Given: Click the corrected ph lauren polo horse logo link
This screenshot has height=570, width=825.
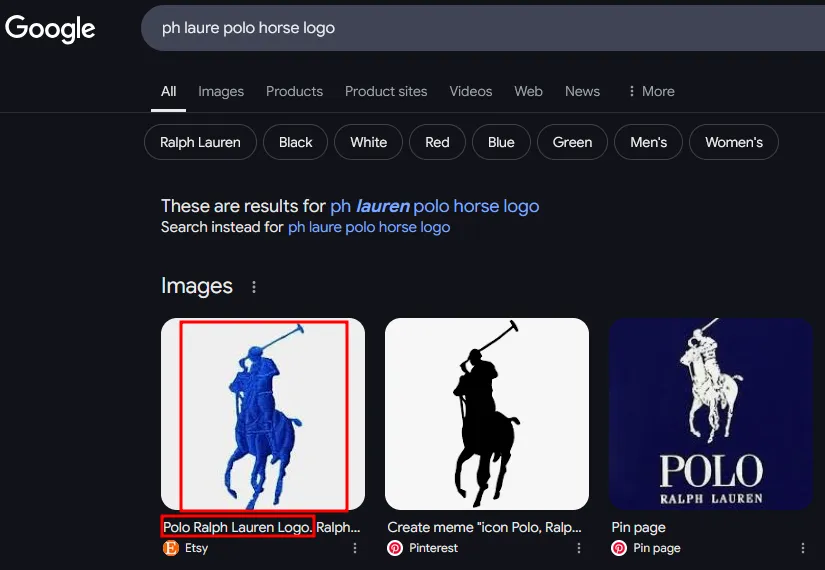Looking at the screenshot, I should (435, 206).
